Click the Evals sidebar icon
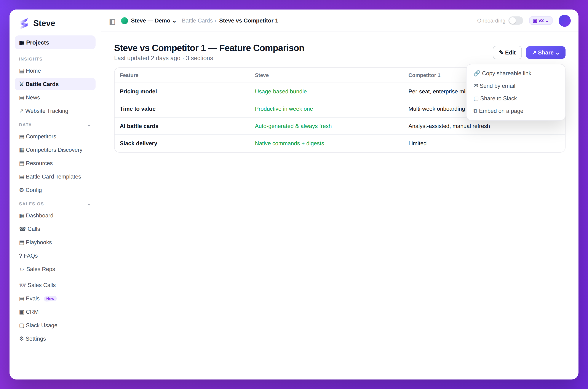 pos(22,299)
